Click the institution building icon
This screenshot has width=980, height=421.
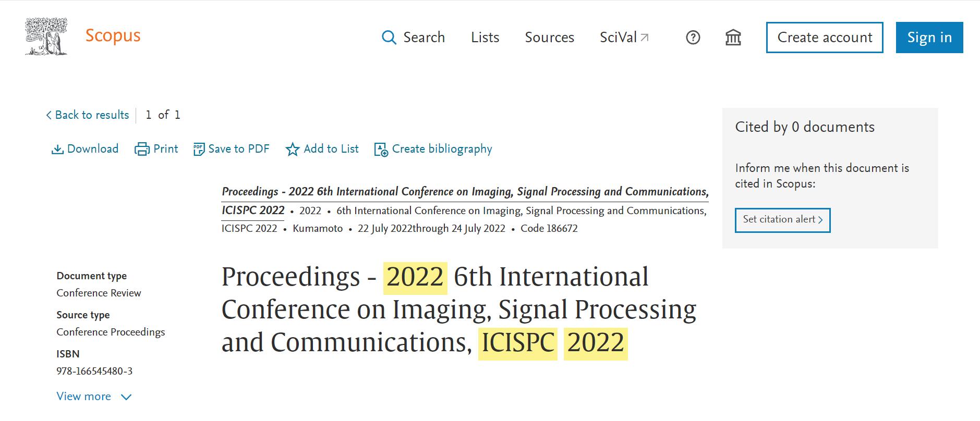point(733,38)
